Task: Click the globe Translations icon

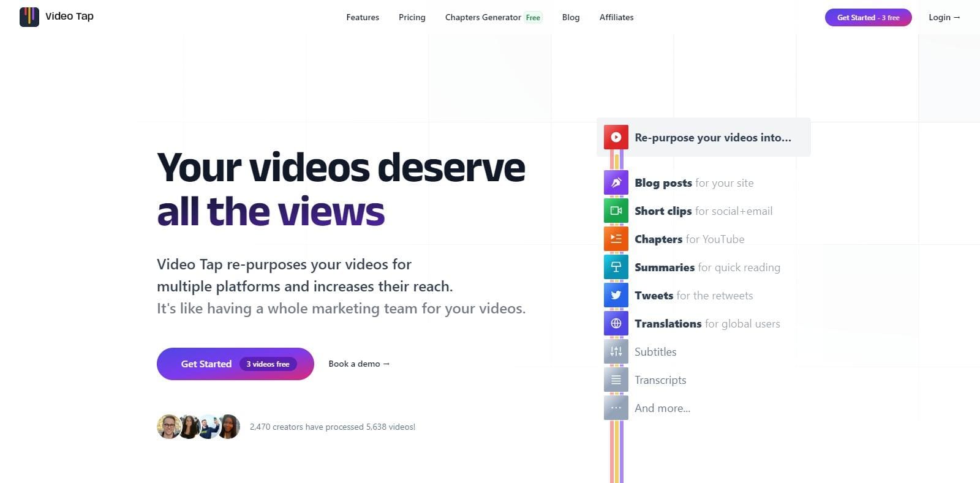Action: (616, 323)
